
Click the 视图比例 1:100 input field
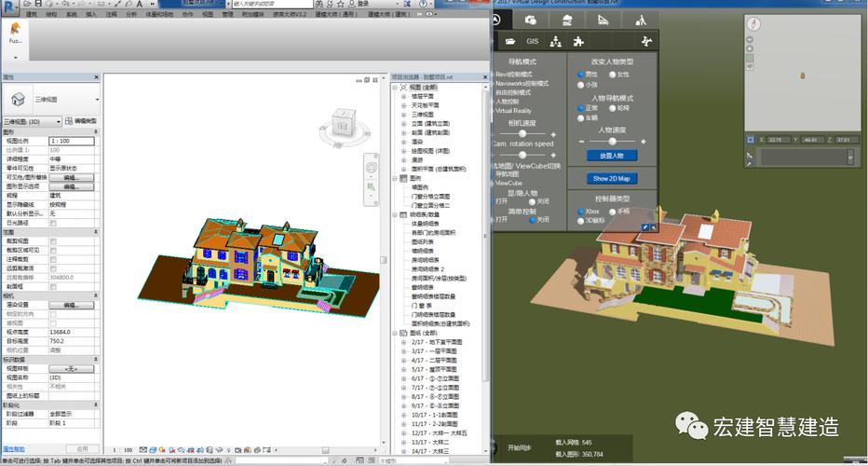coord(71,140)
